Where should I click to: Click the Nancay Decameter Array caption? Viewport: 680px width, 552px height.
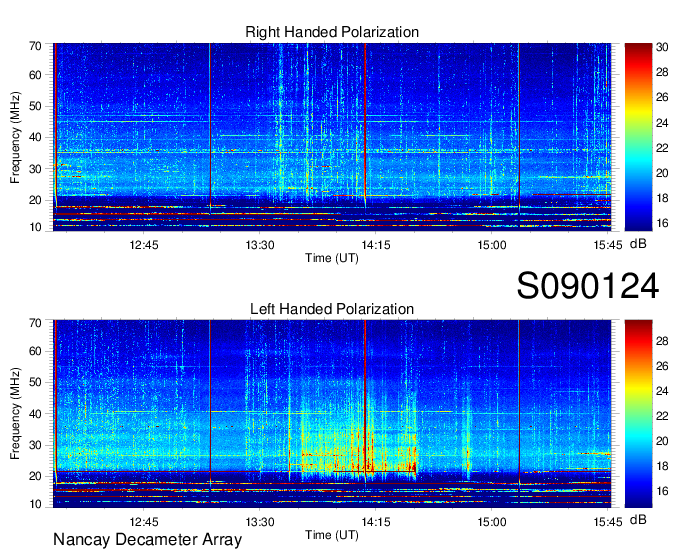click(x=147, y=540)
